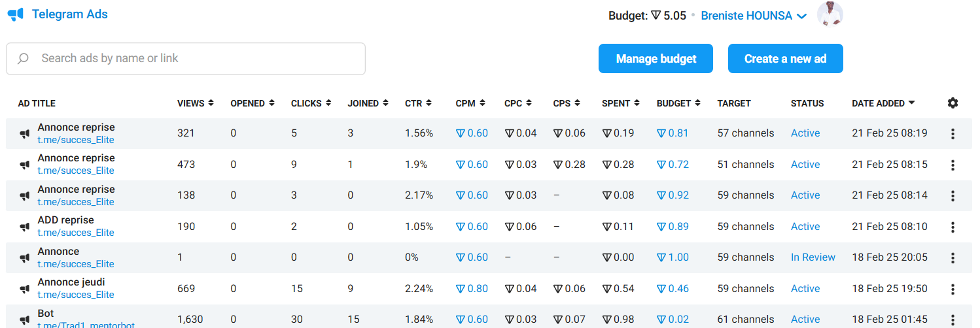Click date 21 Feb 25 08:19

point(890,133)
